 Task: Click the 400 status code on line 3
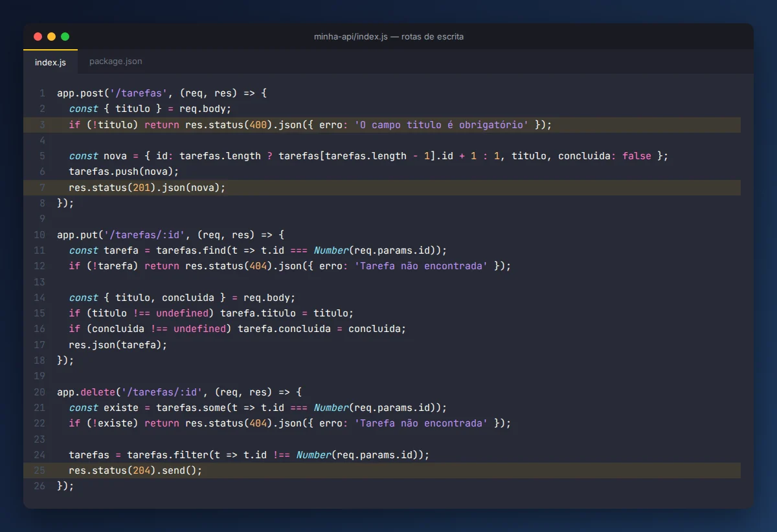258,124
